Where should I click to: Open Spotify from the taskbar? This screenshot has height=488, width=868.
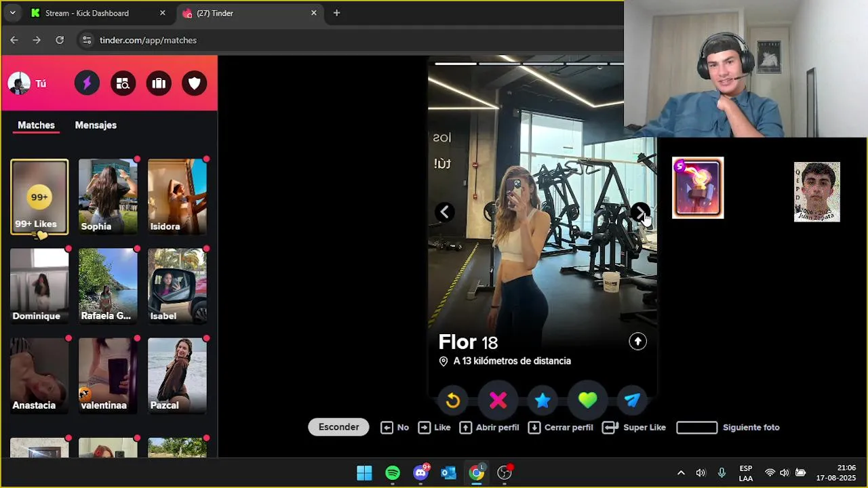point(393,473)
